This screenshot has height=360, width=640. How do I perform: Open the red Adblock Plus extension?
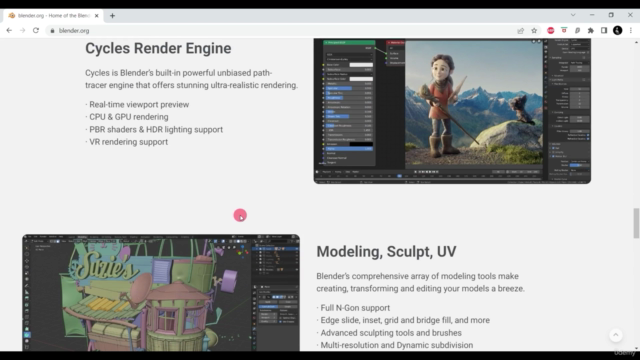(551, 31)
